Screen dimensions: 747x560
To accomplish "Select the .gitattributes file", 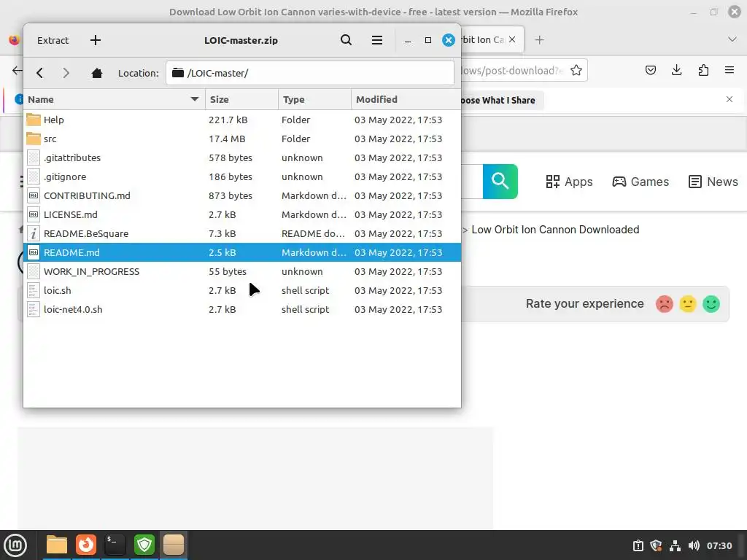I will (x=242, y=157).
